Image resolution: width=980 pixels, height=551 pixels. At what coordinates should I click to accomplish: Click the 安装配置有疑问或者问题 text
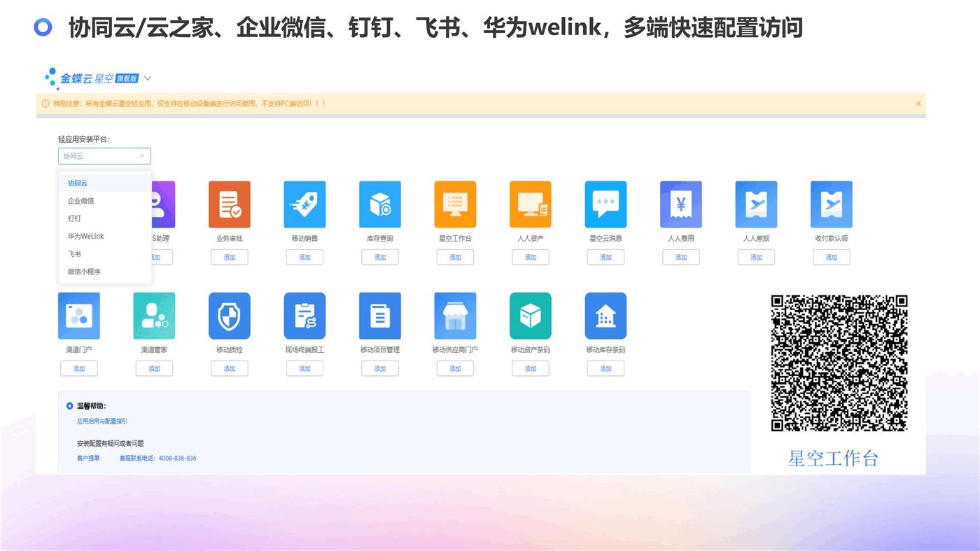pyautogui.click(x=111, y=443)
